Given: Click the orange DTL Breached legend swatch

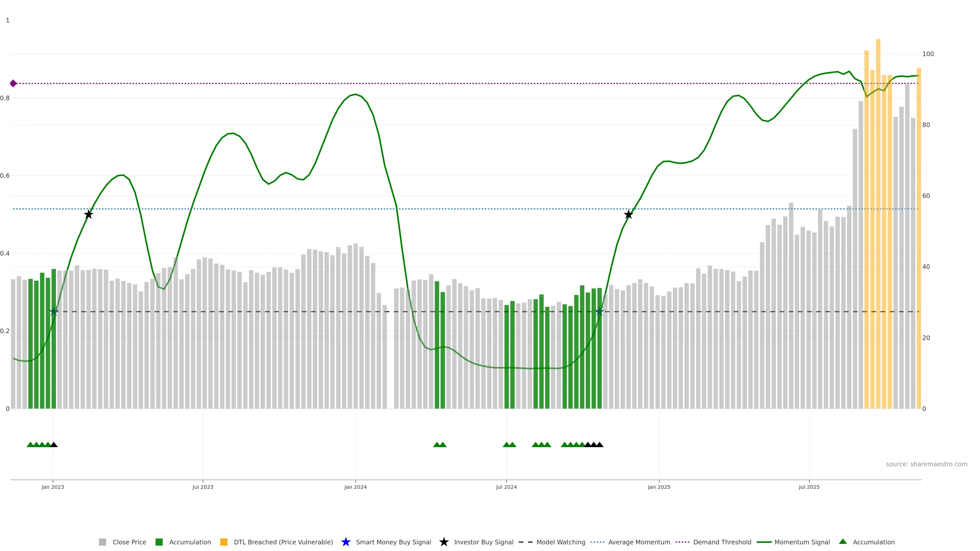Looking at the screenshot, I should (224, 542).
